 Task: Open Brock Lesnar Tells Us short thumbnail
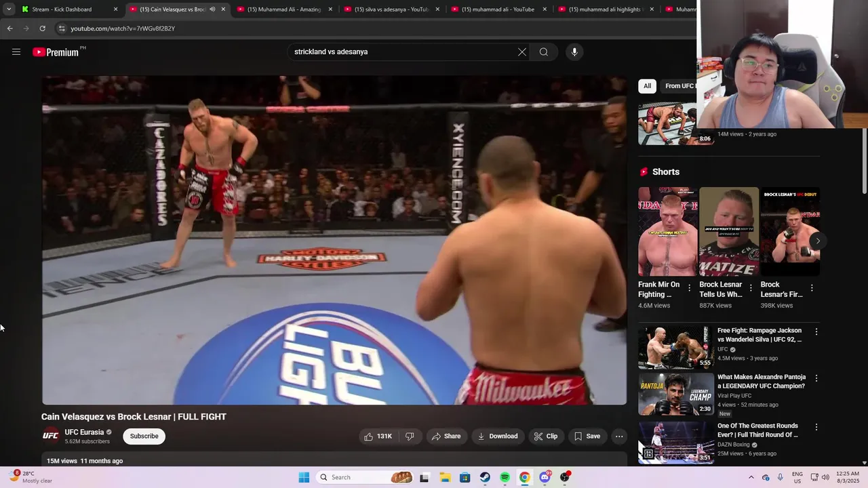coord(729,232)
